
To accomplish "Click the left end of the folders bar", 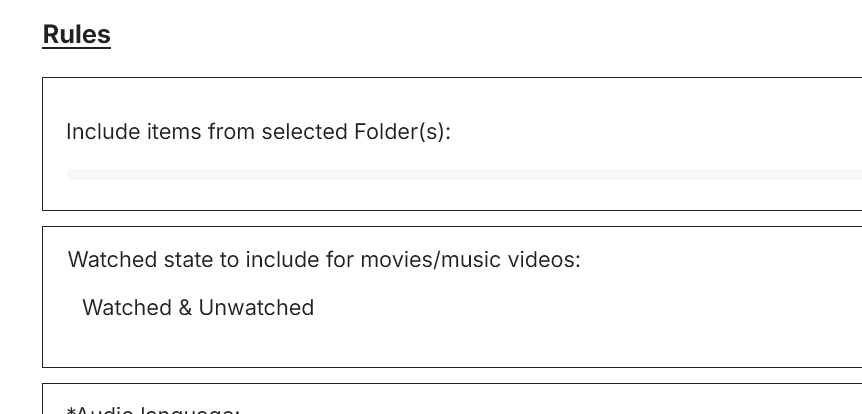I will click(x=75, y=175).
